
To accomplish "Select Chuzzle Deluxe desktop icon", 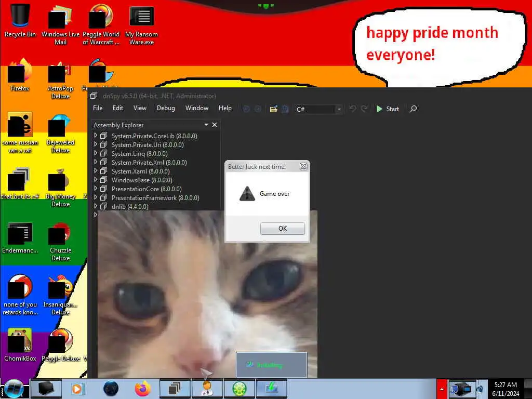I will [60, 242].
